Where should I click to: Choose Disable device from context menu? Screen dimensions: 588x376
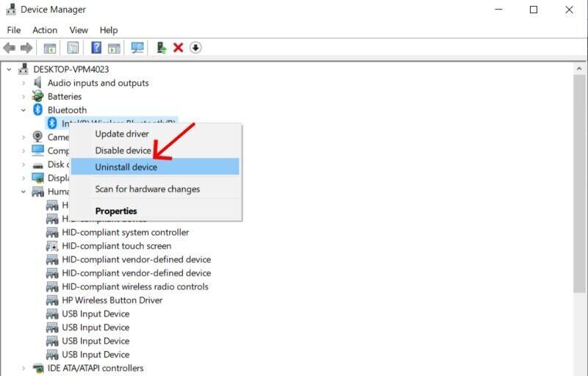coord(155,150)
